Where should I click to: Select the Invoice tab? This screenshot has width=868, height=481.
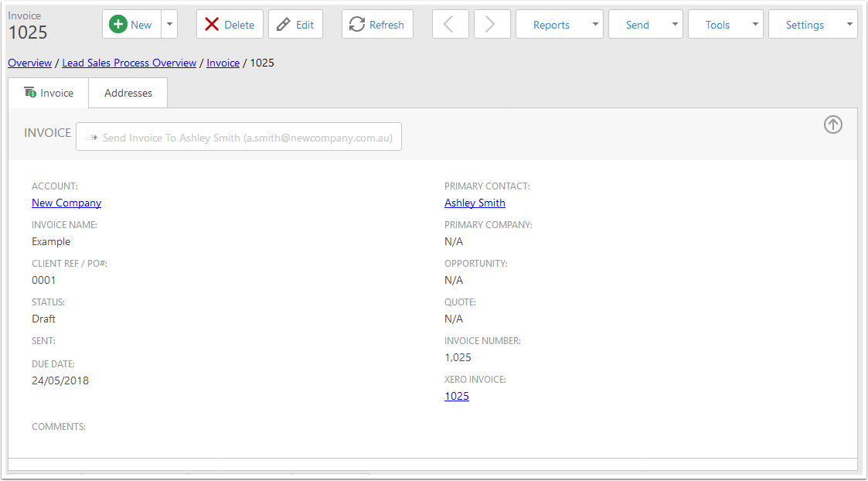click(x=49, y=93)
